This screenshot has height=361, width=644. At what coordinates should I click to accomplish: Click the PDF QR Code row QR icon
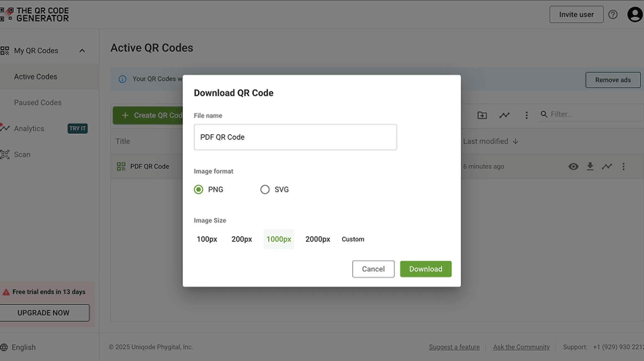[121, 166]
